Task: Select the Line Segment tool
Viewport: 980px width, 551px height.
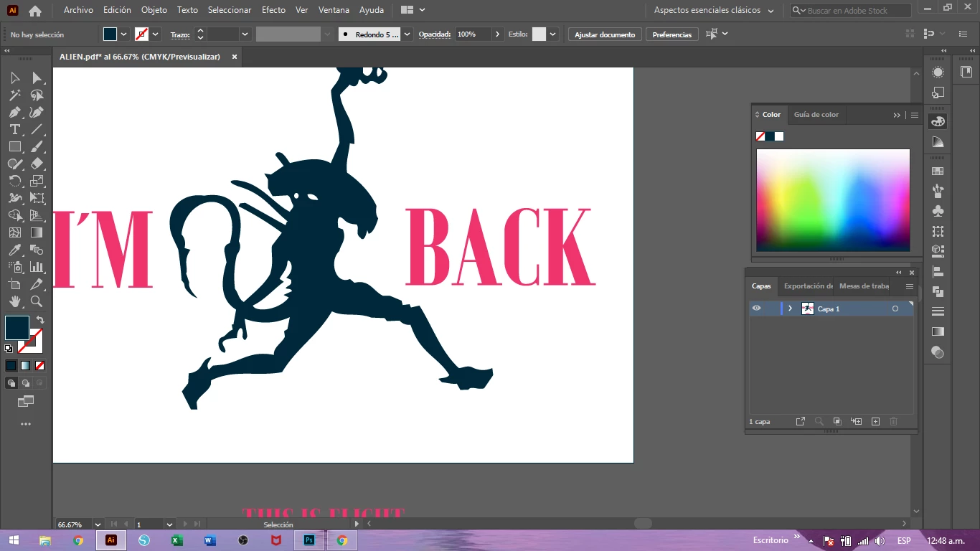Action: tap(37, 129)
